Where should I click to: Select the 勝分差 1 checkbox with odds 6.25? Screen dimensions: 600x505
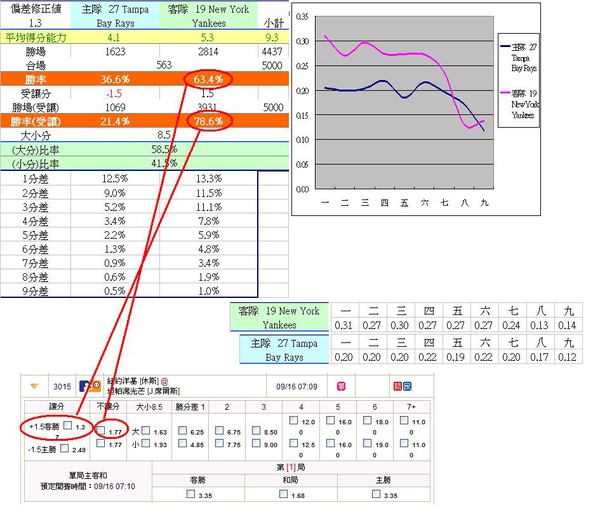(x=183, y=431)
